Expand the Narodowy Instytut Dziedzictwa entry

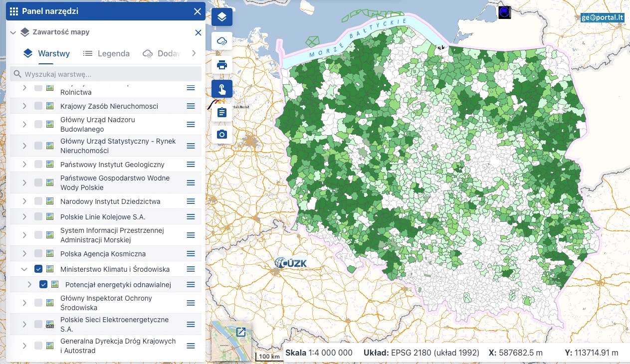point(24,201)
